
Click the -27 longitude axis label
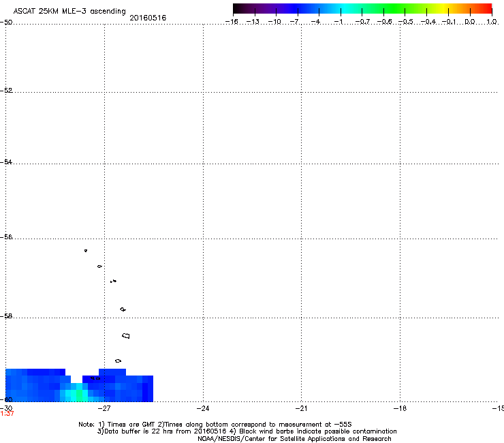point(104,408)
